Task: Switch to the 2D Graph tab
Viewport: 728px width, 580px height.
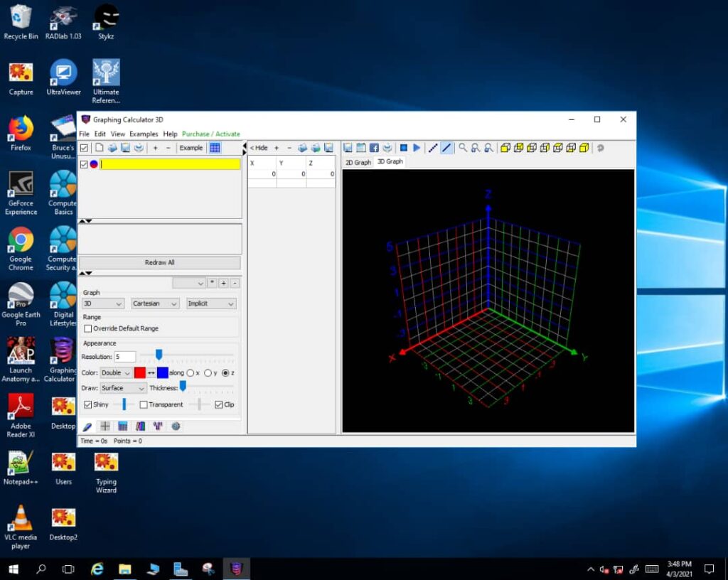Action: 358,162
